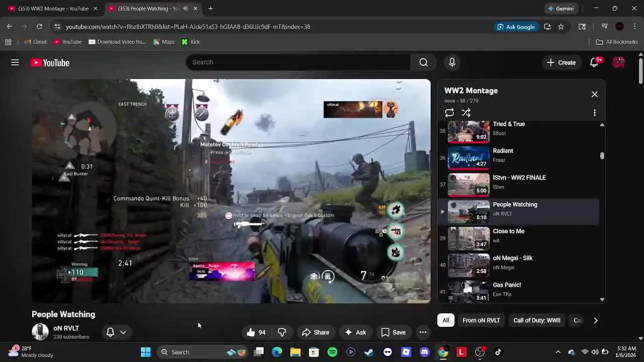Select the All filter chip
Viewport: 644px width, 362px height.
(446, 320)
